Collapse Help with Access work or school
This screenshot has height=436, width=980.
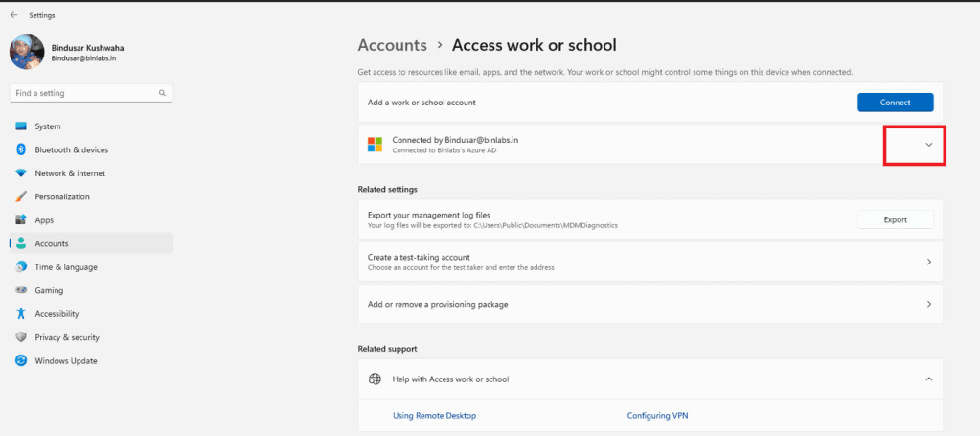[x=928, y=379]
